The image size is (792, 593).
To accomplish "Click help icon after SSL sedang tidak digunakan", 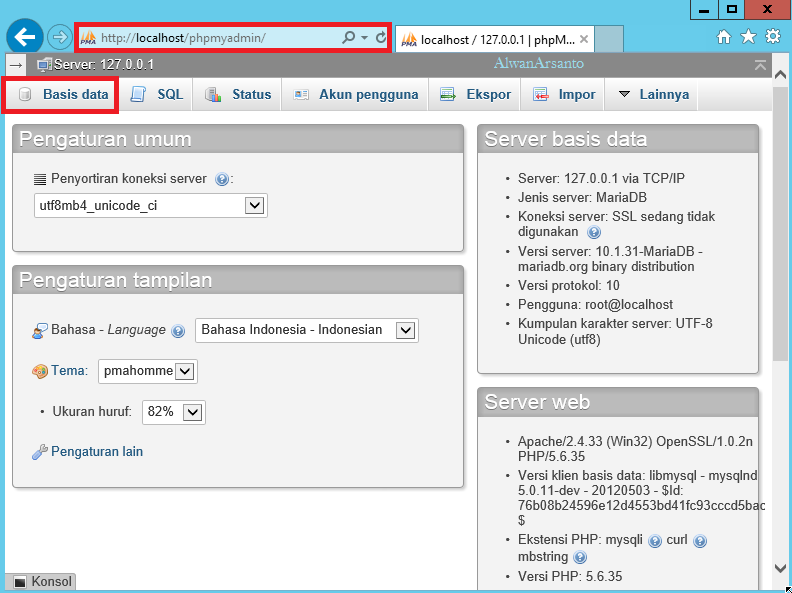I will pyautogui.click(x=594, y=232).
